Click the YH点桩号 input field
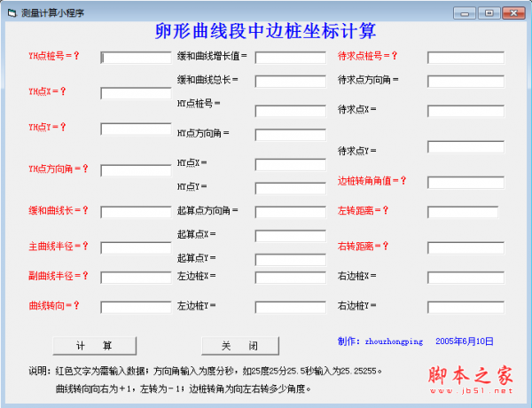Viewport: 532px width, 408px height. (x=136, y=58)
